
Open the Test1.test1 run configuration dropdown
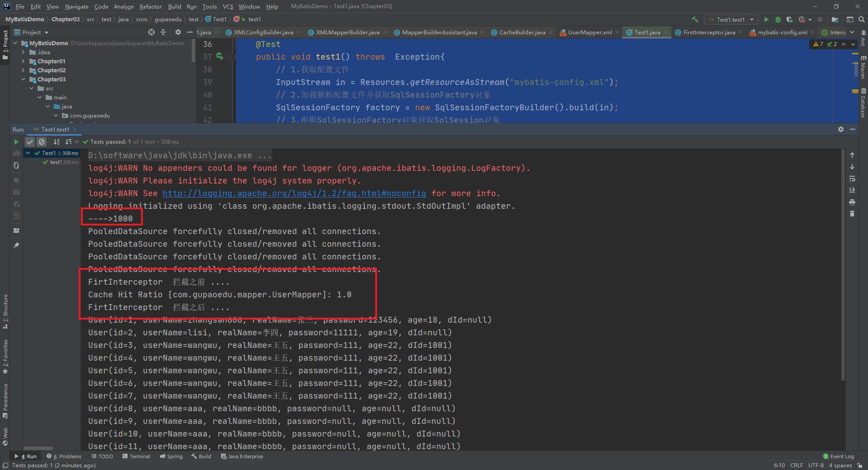(731, 19)
